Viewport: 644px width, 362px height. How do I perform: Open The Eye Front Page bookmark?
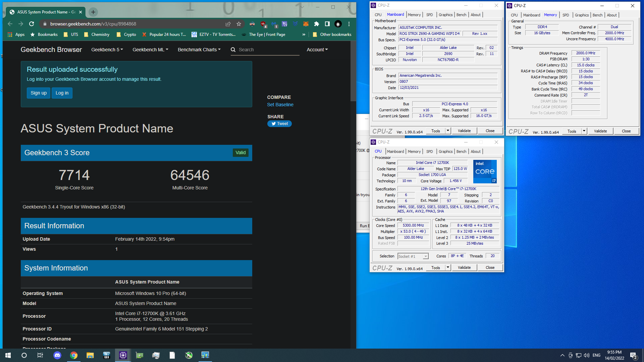[263, 35]
